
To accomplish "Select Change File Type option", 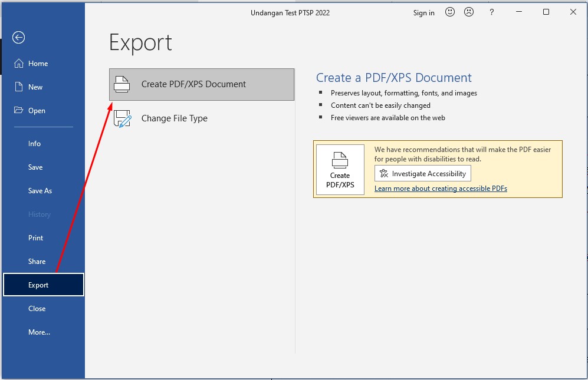I will [174, 118].
